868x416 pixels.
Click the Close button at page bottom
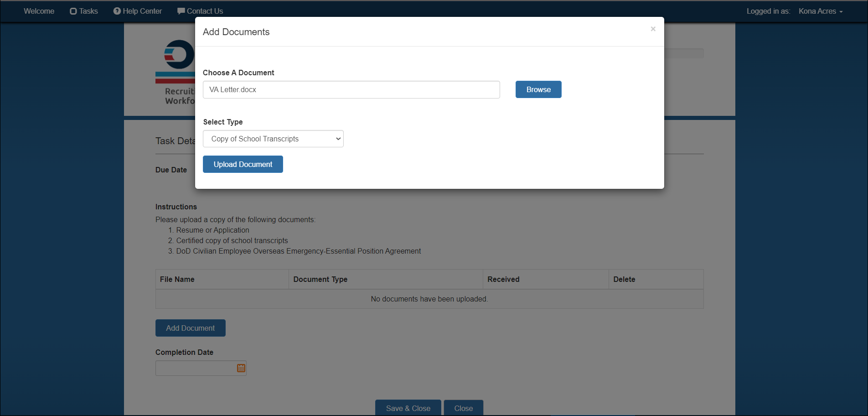(464, 408)
